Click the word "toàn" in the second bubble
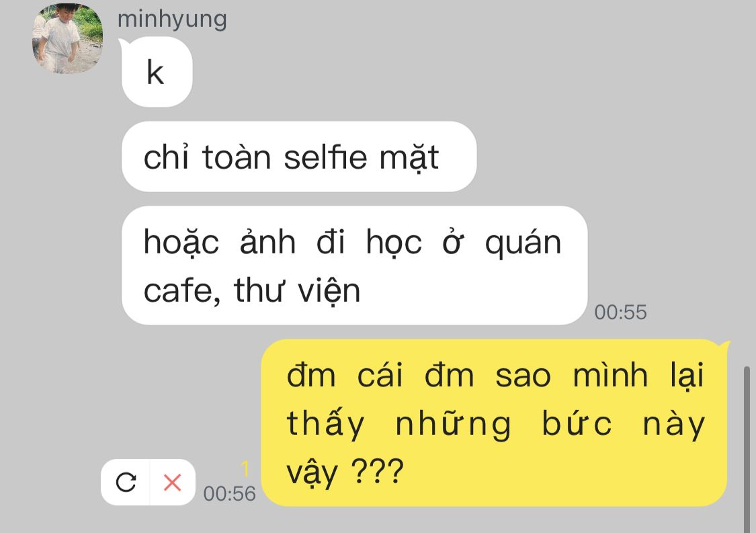This screenshot has width=756, height=533. pyautogui.click(x=237, y=157)
